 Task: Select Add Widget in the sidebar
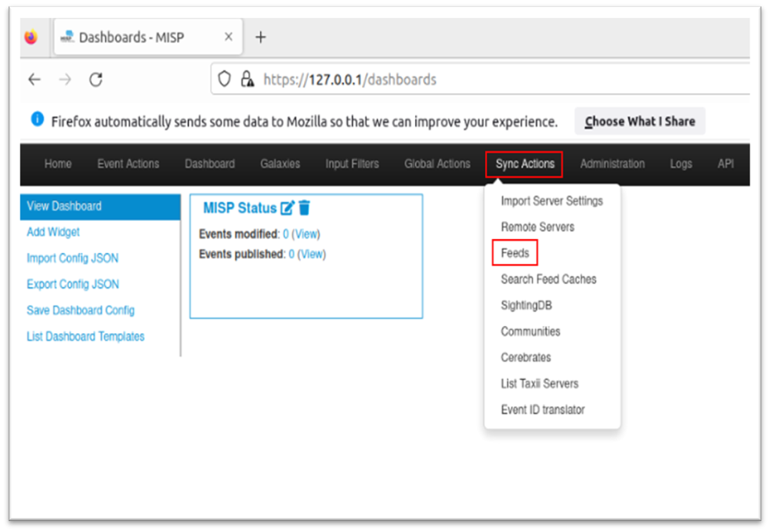(x=53, y=232)
